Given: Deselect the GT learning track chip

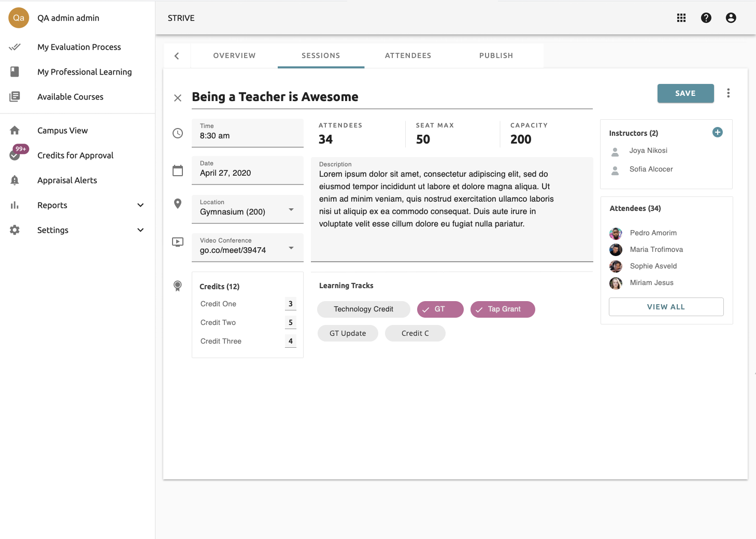Looking at the screenshot, I should (x=440, y=309).
